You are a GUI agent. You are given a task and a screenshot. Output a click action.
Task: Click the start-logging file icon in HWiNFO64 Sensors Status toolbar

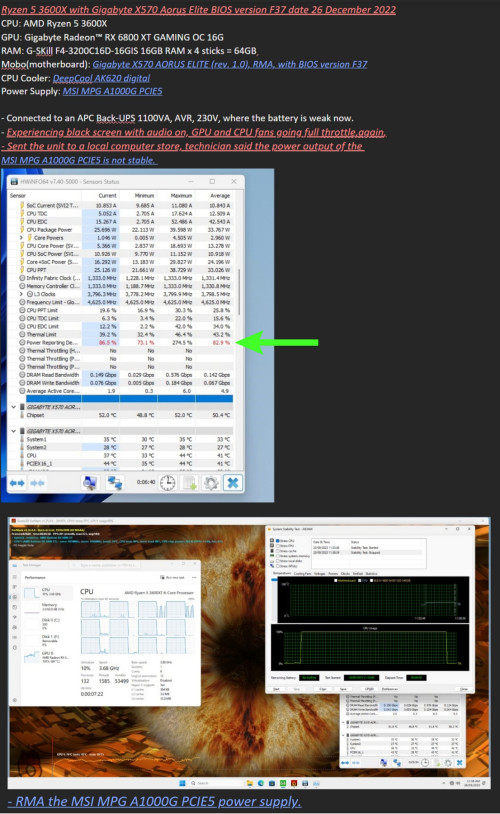[190, 483]
